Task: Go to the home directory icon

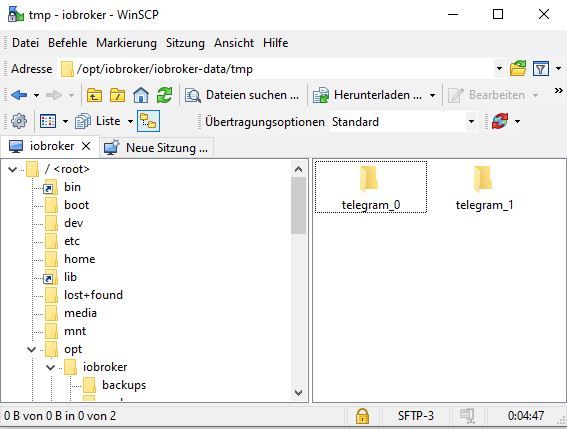Action: pyautogui.click(x=141, y=95)
